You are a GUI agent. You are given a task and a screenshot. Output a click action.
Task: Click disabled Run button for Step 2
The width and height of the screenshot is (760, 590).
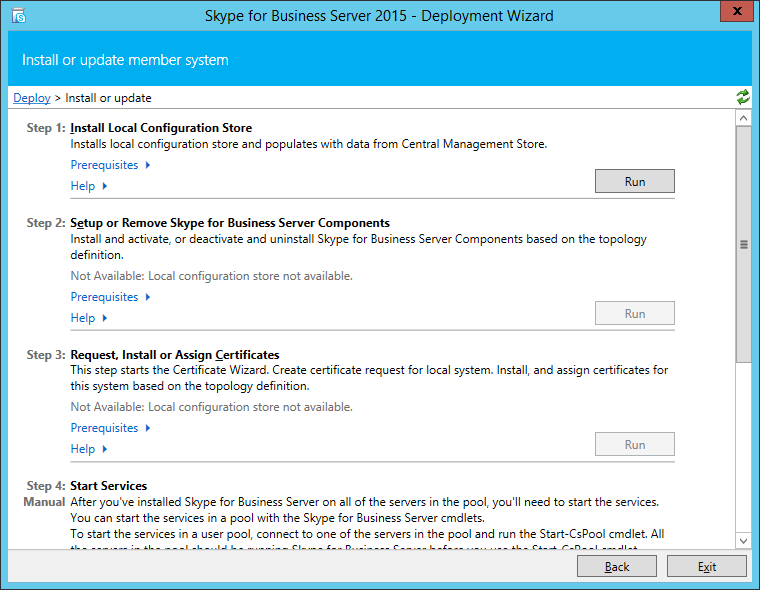point(634,313)
